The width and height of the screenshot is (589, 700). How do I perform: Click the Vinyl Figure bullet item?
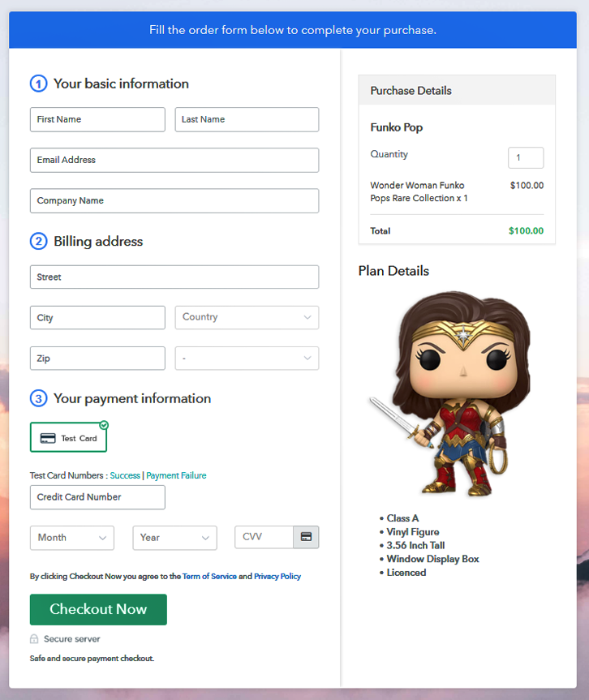point(413,532)
